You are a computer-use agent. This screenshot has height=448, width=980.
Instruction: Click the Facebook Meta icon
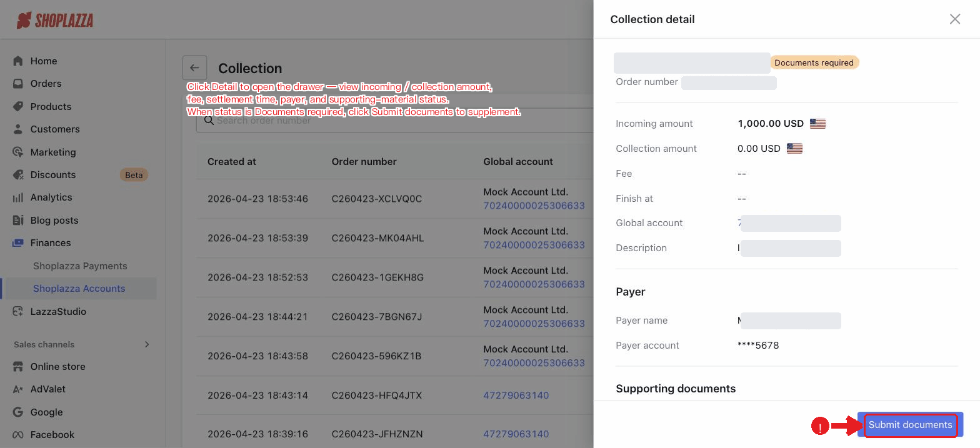[17, 434]
